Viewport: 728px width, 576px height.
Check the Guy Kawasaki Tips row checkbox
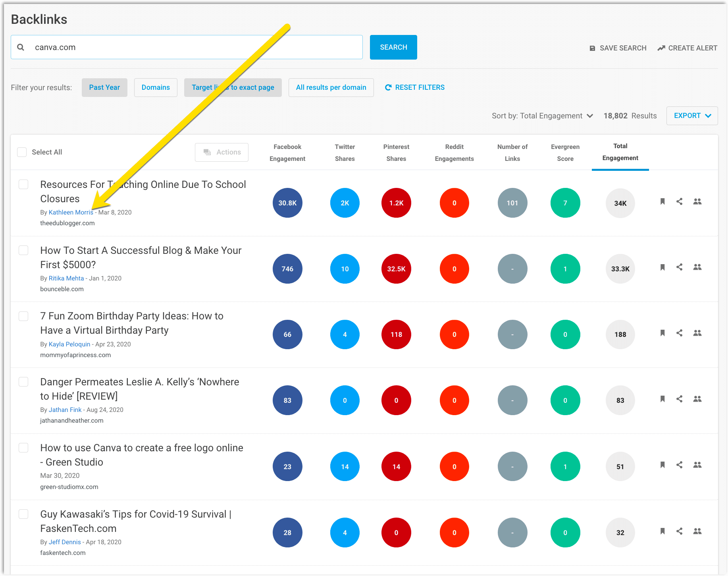pos(23,514)
